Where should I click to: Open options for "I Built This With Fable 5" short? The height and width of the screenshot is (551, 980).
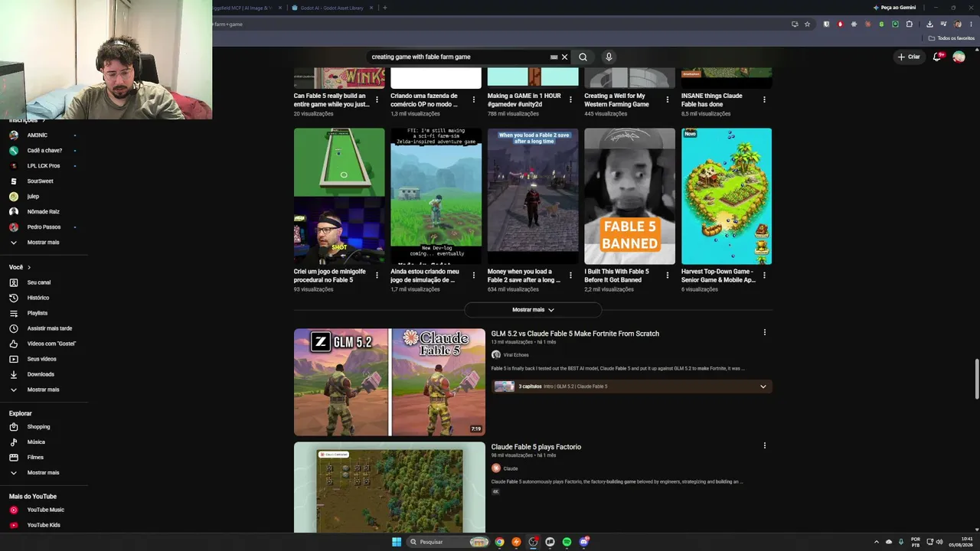coord(667,275)
